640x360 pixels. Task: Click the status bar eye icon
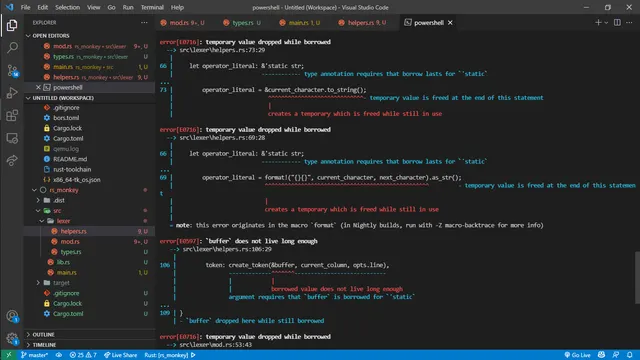[x=59, y=355]
